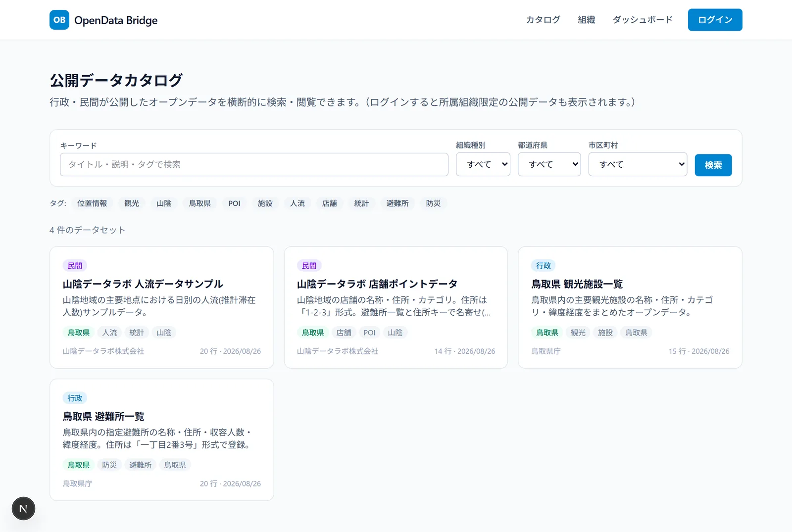The height and width of the screenshot is (532, 792).
Task: Click 施設 tag on 観光施設一覧 card
Action: [605, 333]
